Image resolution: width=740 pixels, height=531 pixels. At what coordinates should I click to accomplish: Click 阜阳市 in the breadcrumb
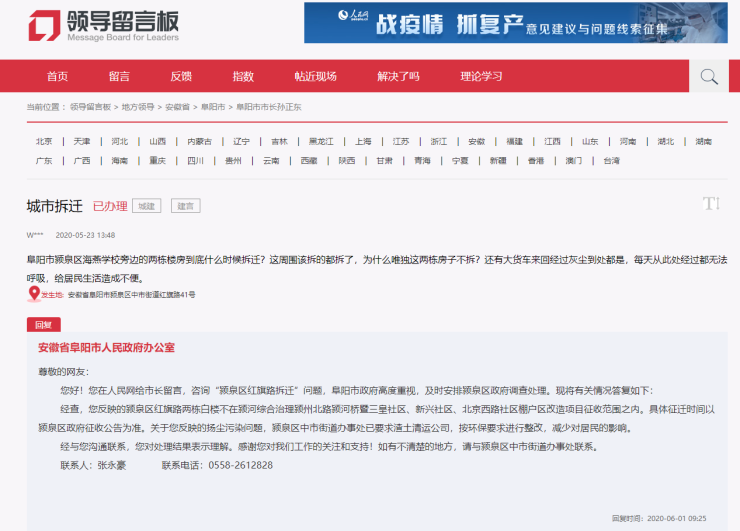(x=213, y=107)
